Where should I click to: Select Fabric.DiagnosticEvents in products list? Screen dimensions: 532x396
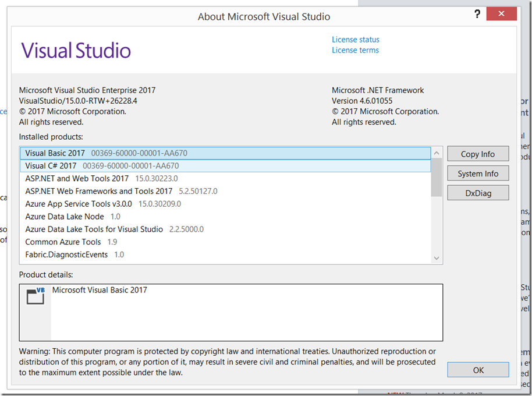[66, 254]
